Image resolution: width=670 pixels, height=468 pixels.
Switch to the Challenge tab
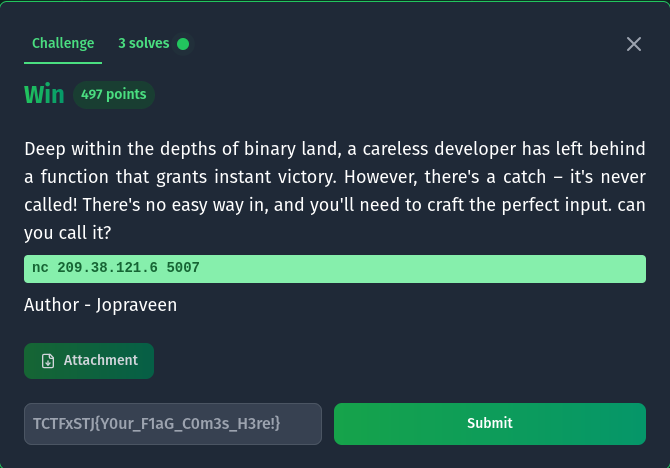click(x=63, y=44)
